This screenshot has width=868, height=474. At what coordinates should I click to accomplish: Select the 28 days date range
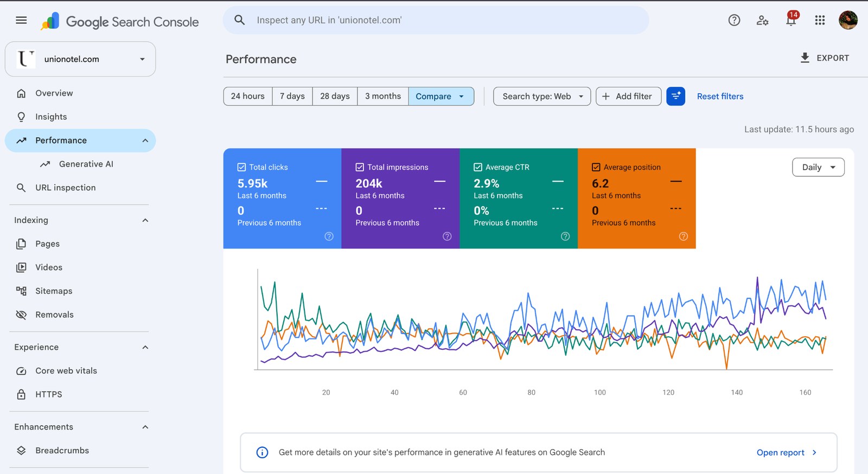coord(335,96)
